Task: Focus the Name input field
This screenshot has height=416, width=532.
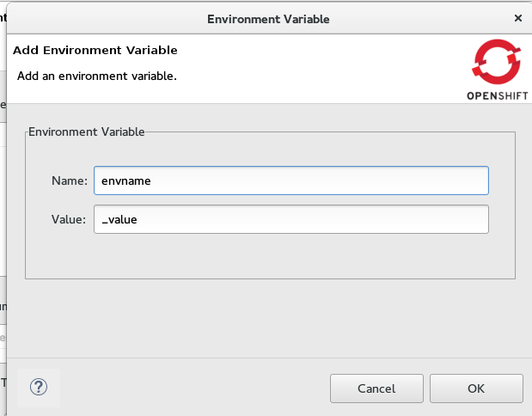Action: (x=290, y=180)
